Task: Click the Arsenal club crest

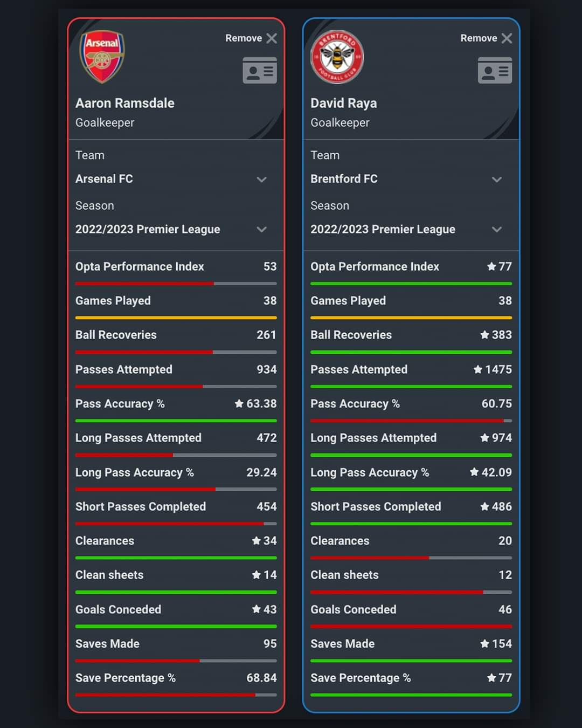Action: click(x=102, y=56)
